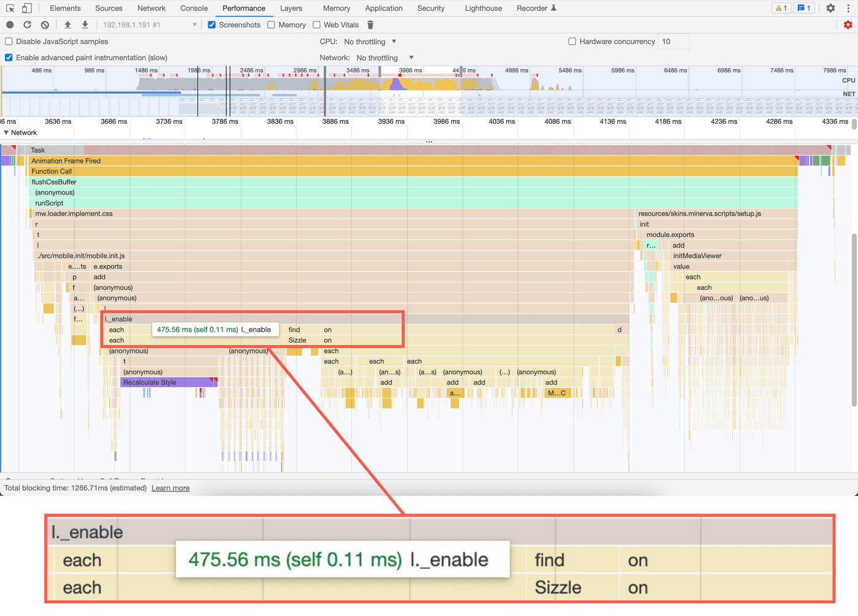Select the M...C block in flame chart
Screen dimensions: 858x616
coord(557,393)
